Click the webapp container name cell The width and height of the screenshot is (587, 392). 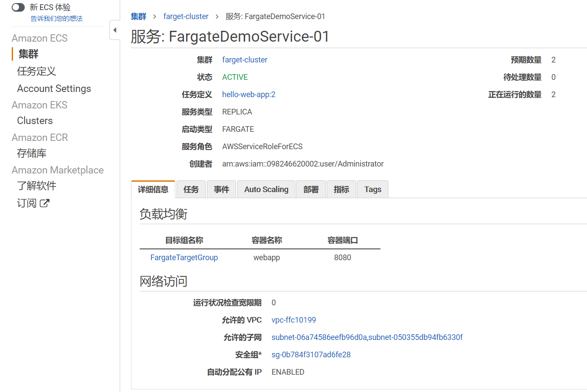(267, 258)
